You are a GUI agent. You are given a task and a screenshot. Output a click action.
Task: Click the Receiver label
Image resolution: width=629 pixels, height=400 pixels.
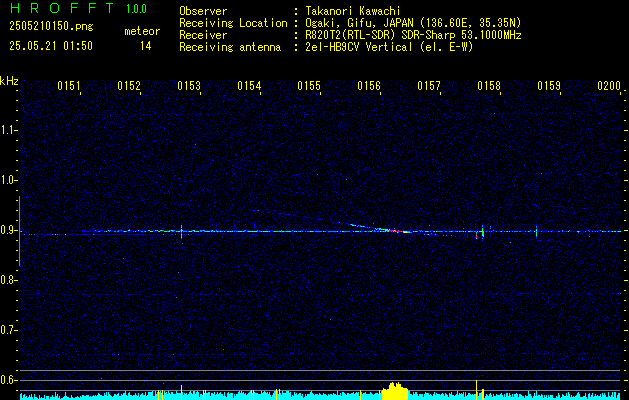[x=203, y=35]
